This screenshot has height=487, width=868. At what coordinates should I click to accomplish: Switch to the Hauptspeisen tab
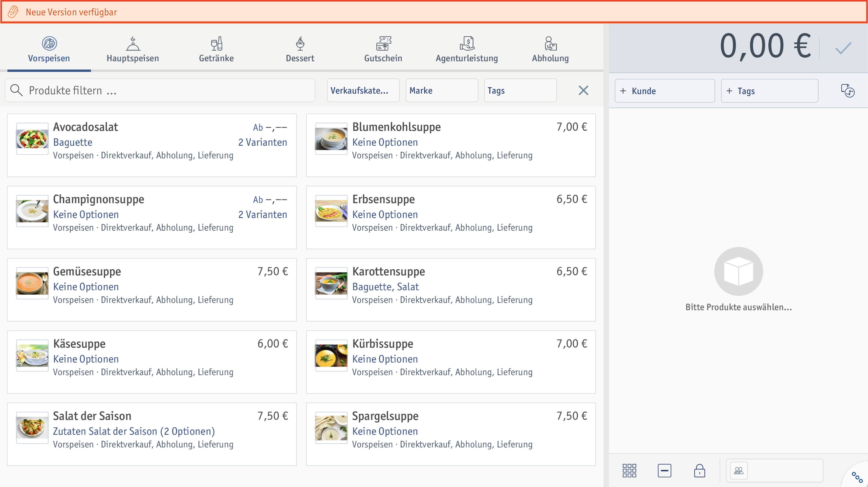click(x=133, y=49)
